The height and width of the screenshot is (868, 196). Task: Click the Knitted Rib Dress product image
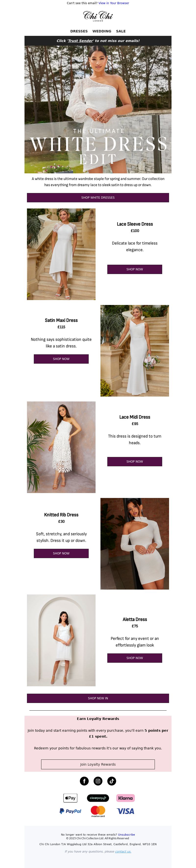click(135, 543)
